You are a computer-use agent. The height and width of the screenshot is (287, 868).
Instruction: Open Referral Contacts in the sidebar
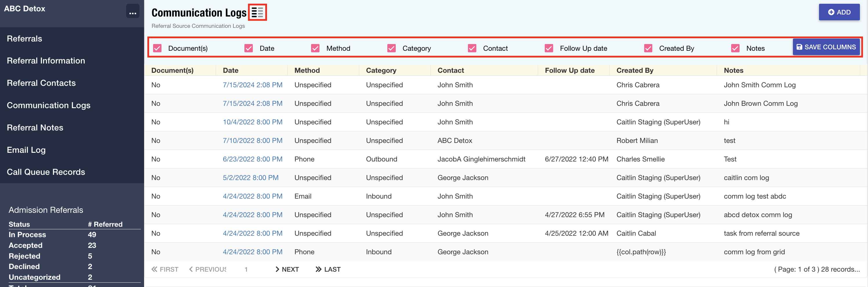tap(41, 83)
